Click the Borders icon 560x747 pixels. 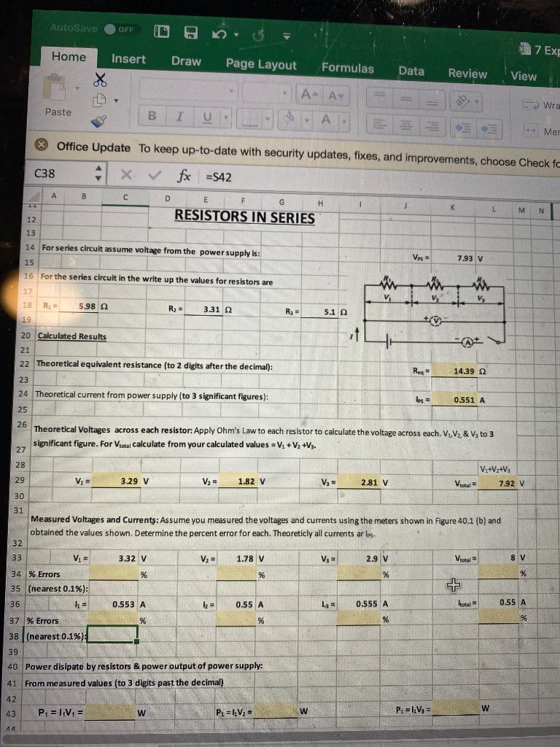tap(249, 118)
